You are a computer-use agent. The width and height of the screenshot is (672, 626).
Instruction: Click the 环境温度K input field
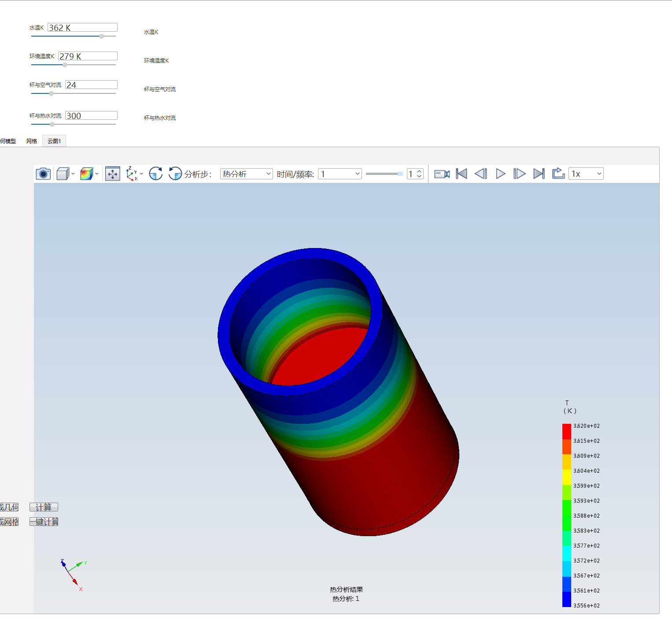[x=88, y=56]
